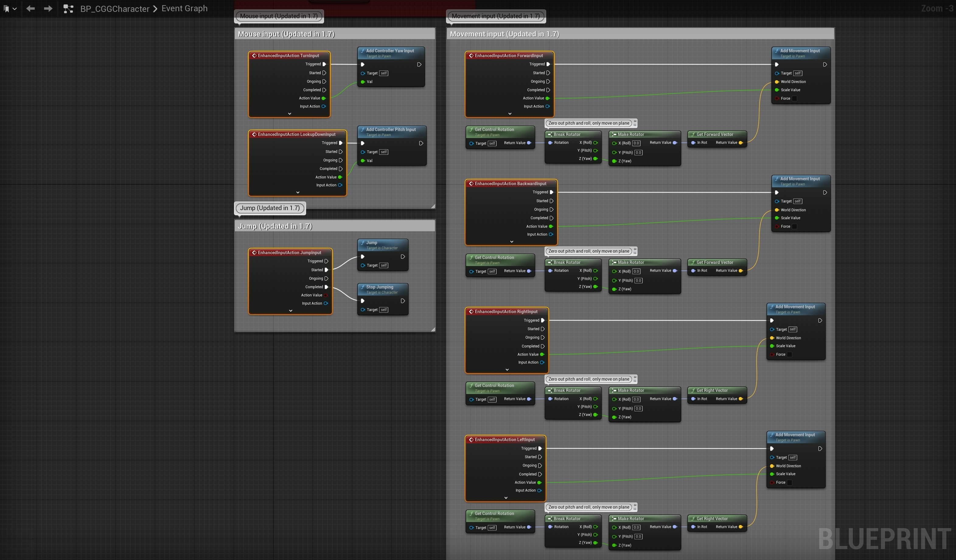Toggle Force checkbox on first Add Movement Input

[x=794, y=99]
